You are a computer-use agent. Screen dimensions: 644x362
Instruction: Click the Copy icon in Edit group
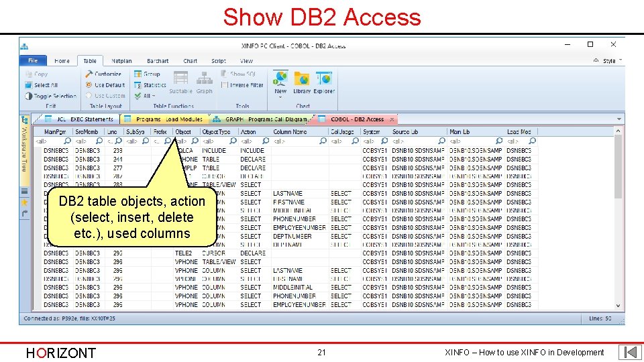tap(28, 74)
